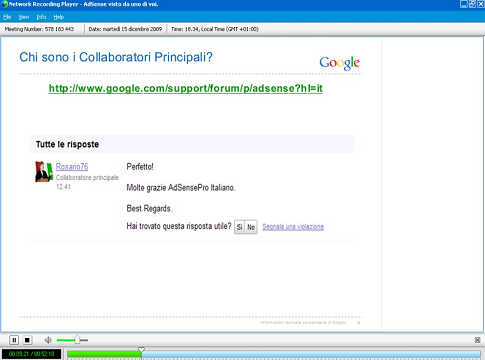Open the Info menu
The image size is (485, 360).
[x=41, y=17]
